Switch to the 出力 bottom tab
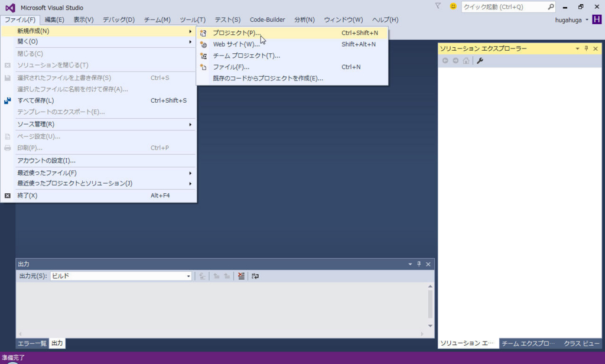 click(x=57, y=343)
